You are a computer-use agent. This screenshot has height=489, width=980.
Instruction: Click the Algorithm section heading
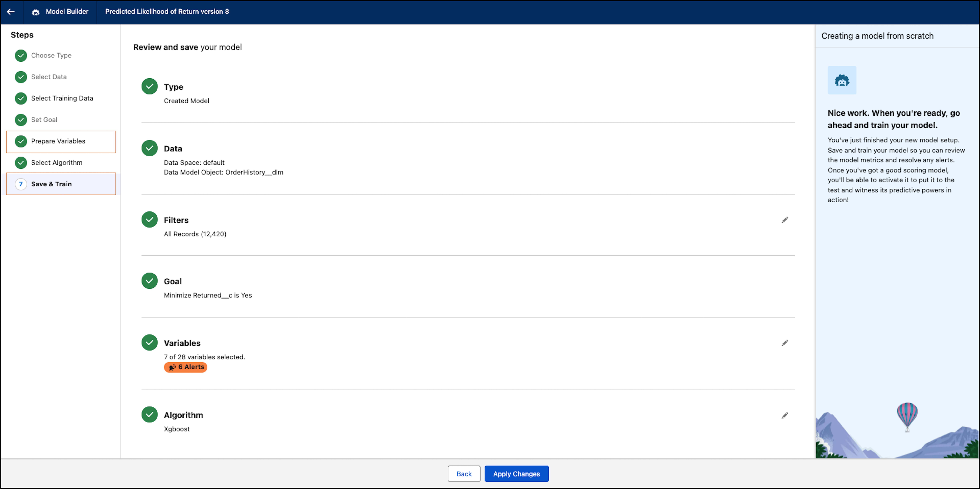click(x=183, y=415)
